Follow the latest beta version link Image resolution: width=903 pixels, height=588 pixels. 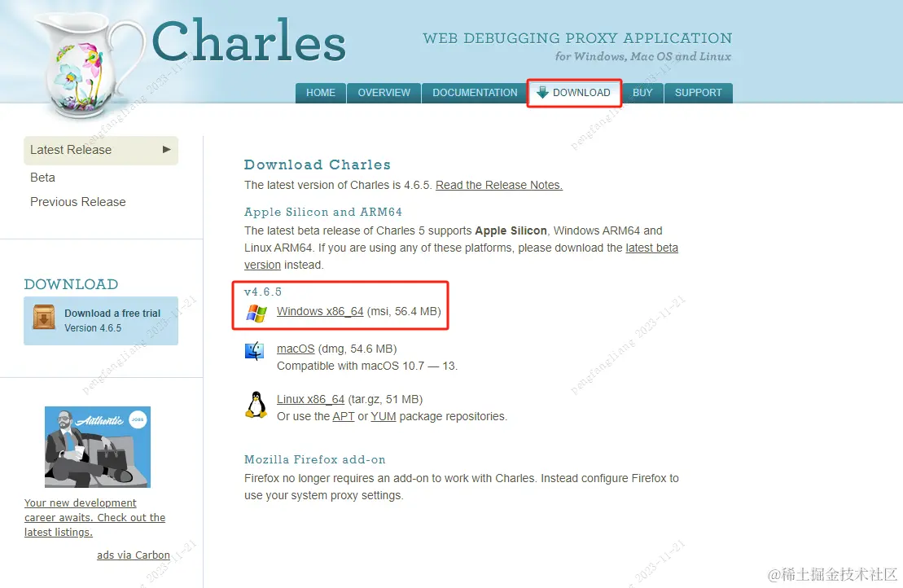652,248
